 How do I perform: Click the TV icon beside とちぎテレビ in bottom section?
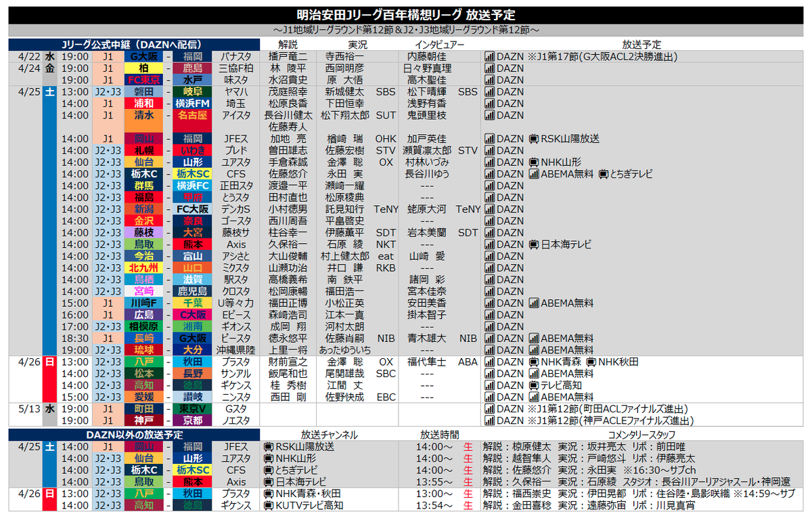coord(268,470)
